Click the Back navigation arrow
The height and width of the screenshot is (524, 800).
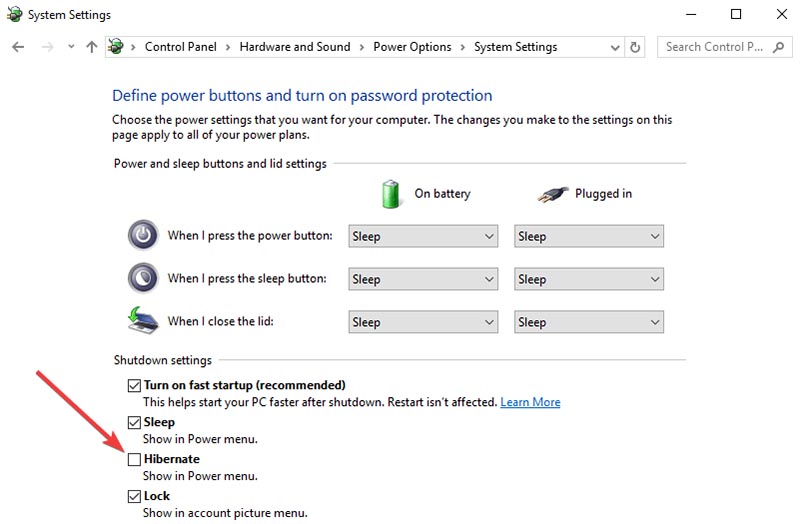point(18,47)
